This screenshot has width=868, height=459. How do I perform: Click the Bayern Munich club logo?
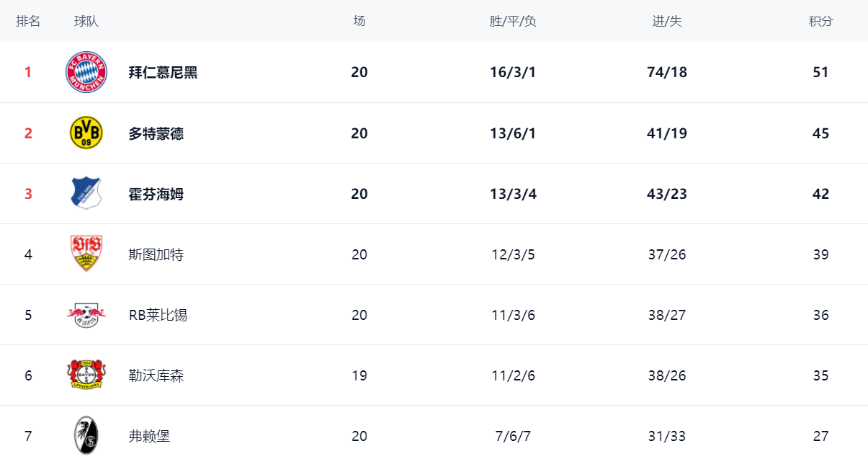click(x=86, y=72)
